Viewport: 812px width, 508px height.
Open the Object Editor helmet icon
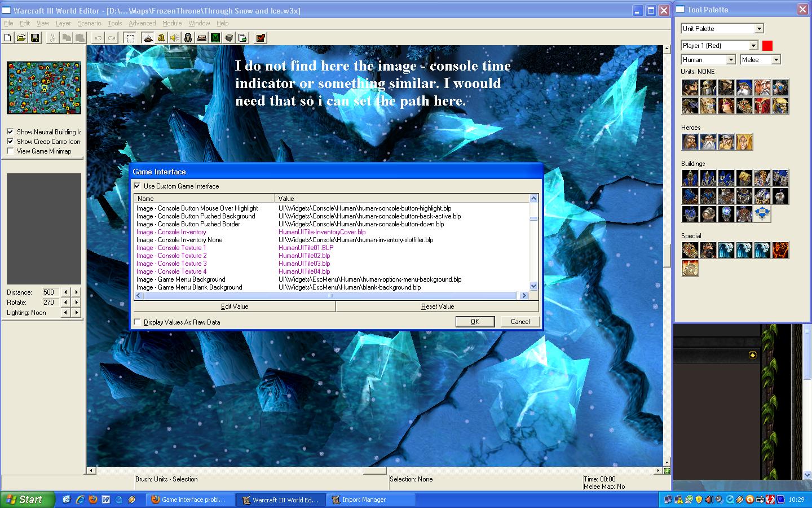click(x=188, y=38)
